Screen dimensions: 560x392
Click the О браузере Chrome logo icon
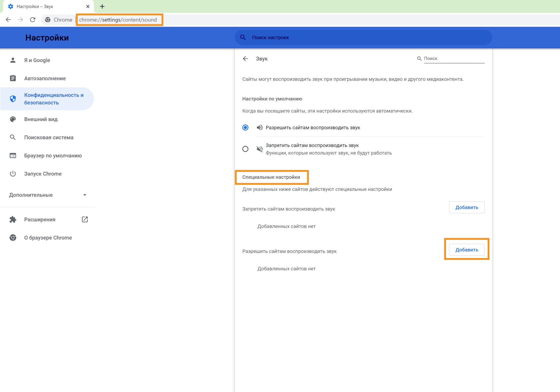coord(13,238)
